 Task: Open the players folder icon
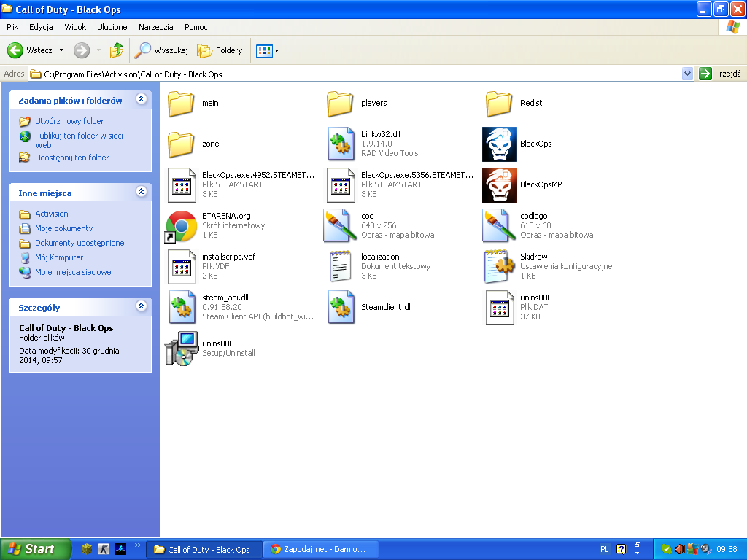[x=340, y=104]
